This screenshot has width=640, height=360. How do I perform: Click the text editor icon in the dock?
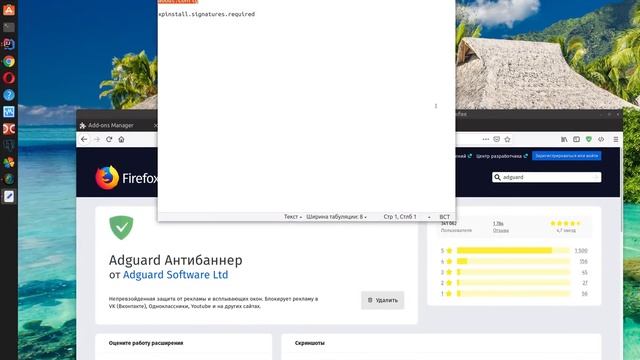click(9, 196)
